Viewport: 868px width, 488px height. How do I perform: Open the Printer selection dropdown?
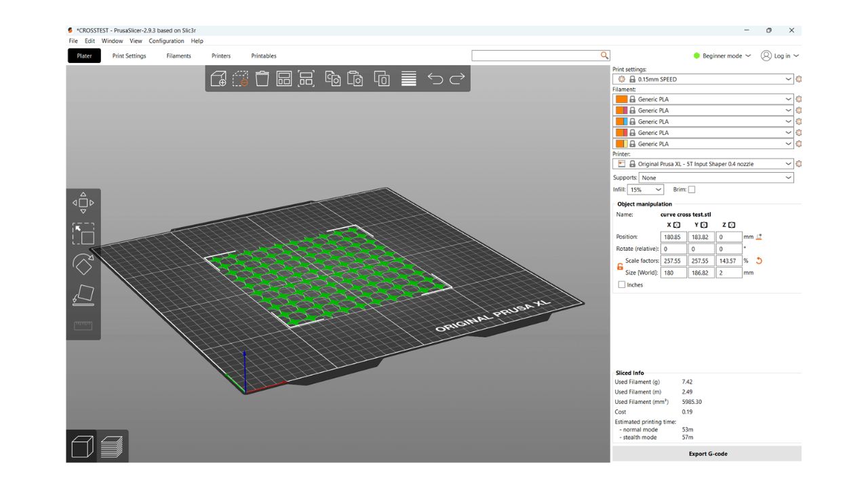pyautogui.click(x=702, y=164)
